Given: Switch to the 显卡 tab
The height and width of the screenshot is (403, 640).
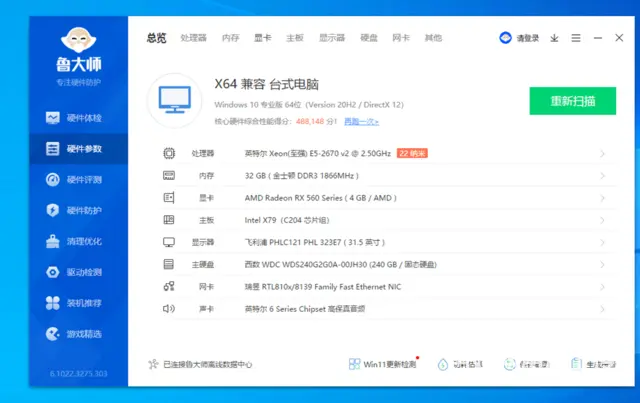Looking at the screenshot, I should pyautogui.click(x=263, y=38).
